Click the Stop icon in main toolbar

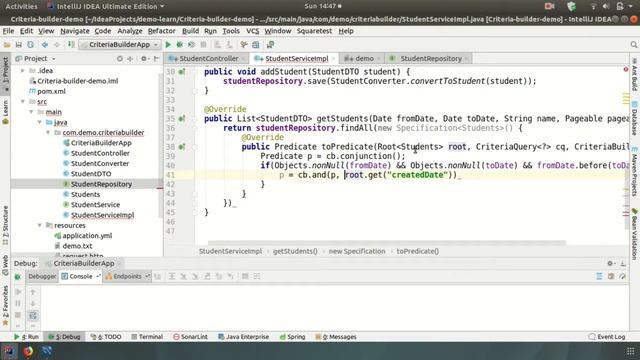click(x=203, y=44)
